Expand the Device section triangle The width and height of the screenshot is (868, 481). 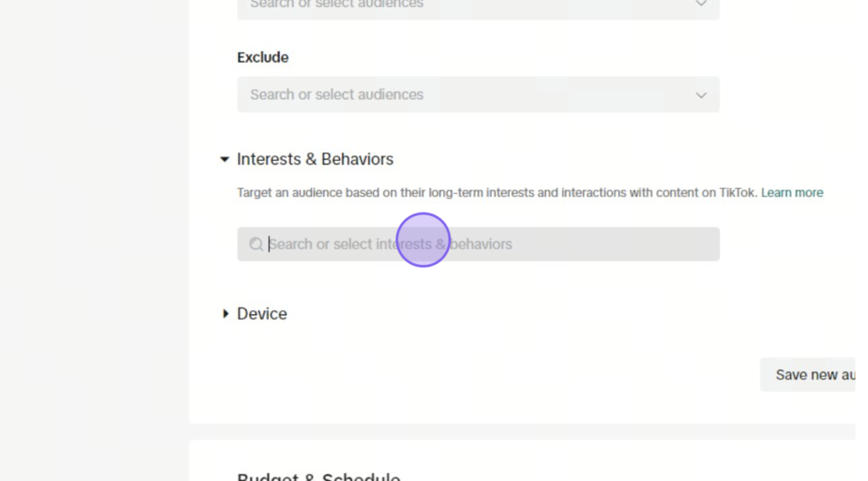click(x=225, y=313)
